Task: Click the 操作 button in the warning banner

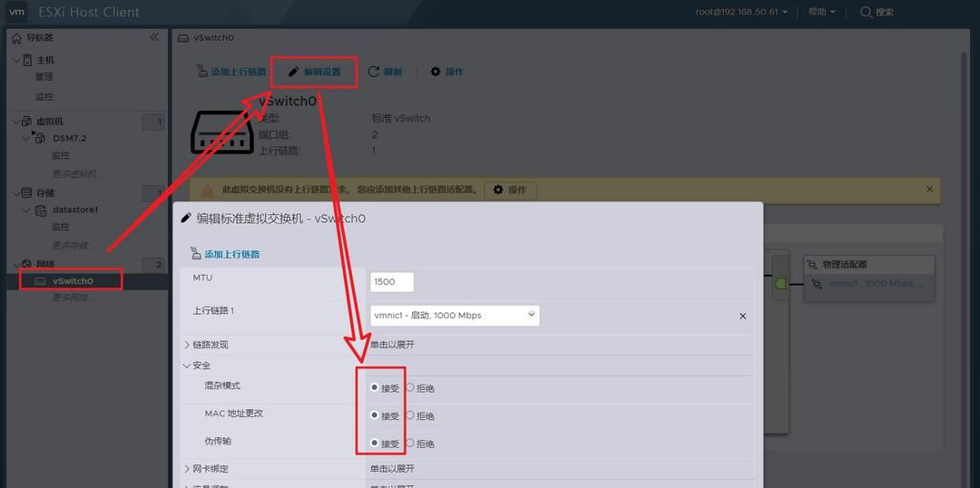Action: point(510,190)
